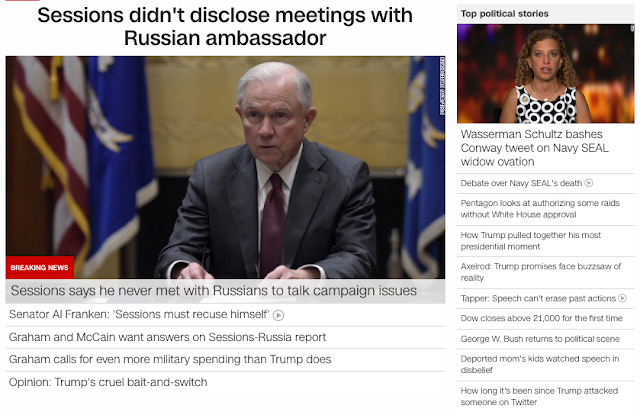640x412 pixels.
Task: Click the red Breaking News badge
Action: coord(40,267)
